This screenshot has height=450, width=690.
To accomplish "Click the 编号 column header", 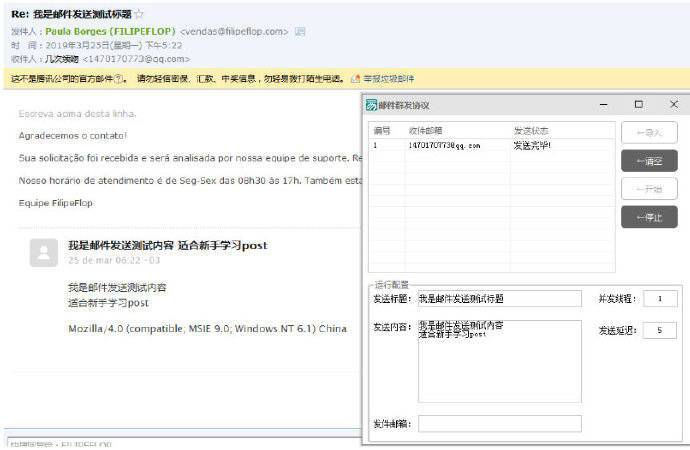I will click(382, 131).
